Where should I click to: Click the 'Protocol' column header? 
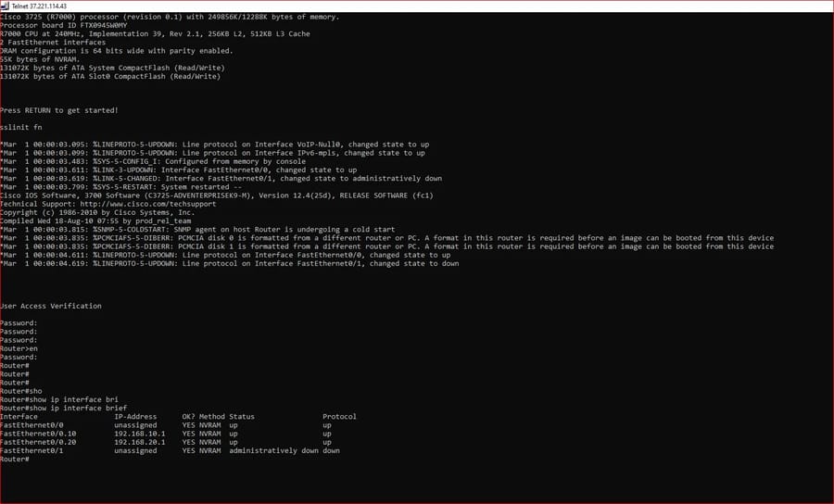[x=339, y=417]
